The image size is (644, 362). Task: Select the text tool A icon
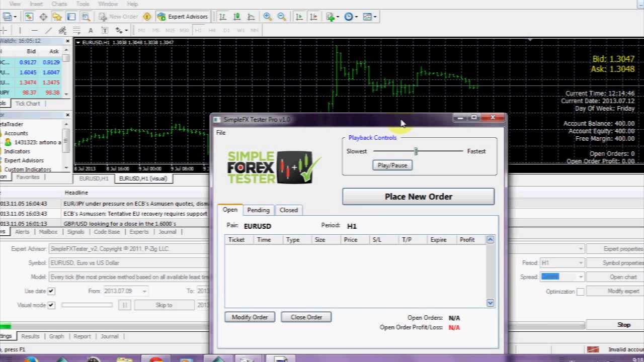[91, 30]
